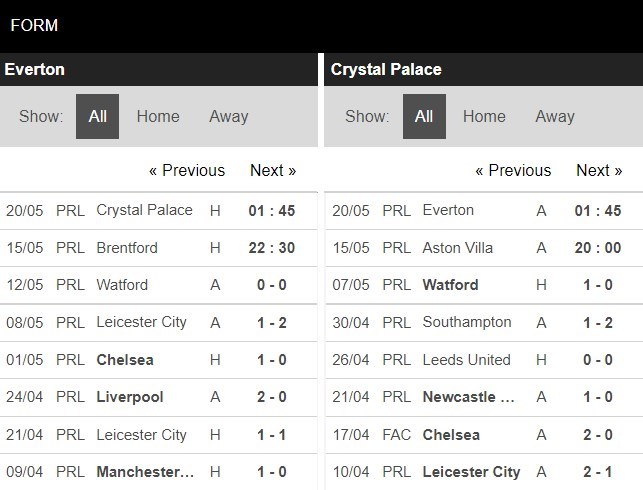This screenshot has height=490, width=643.
Task: Select the All tab under Crystal Palace
Action: pos(424,116)
